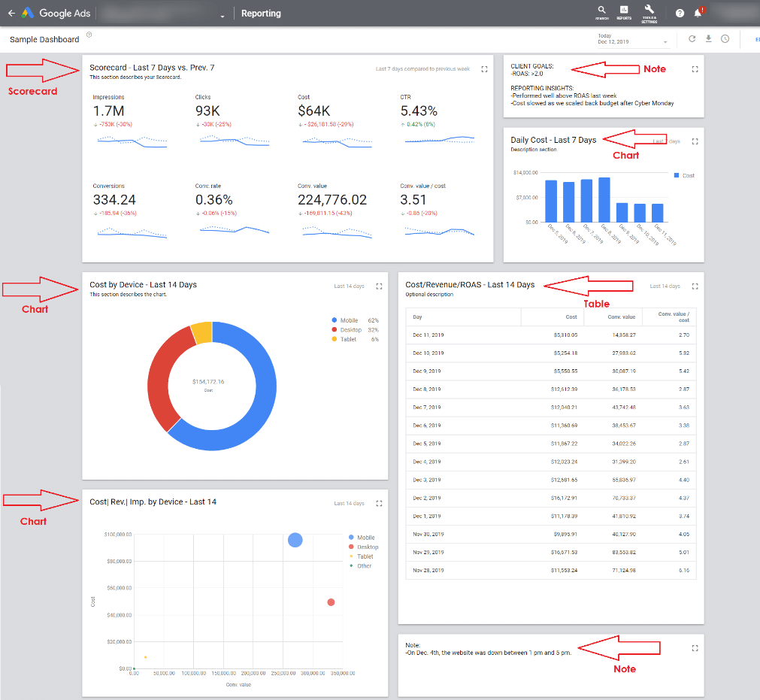
Task: Open the notifications bell with alert
Action: (x=698, y=13)
